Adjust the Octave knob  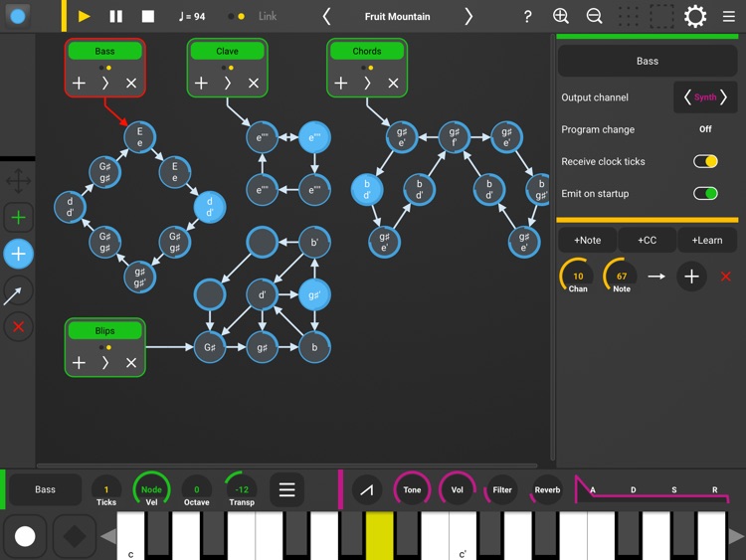click(197, 490)
